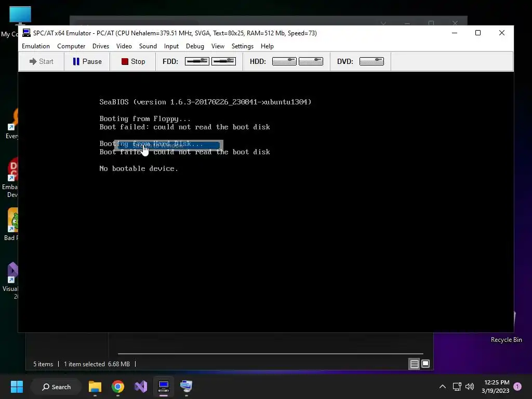This screenshot has width=532, height=399.
Task: Select the My Computer desktop icon
Action: point(20,16)
